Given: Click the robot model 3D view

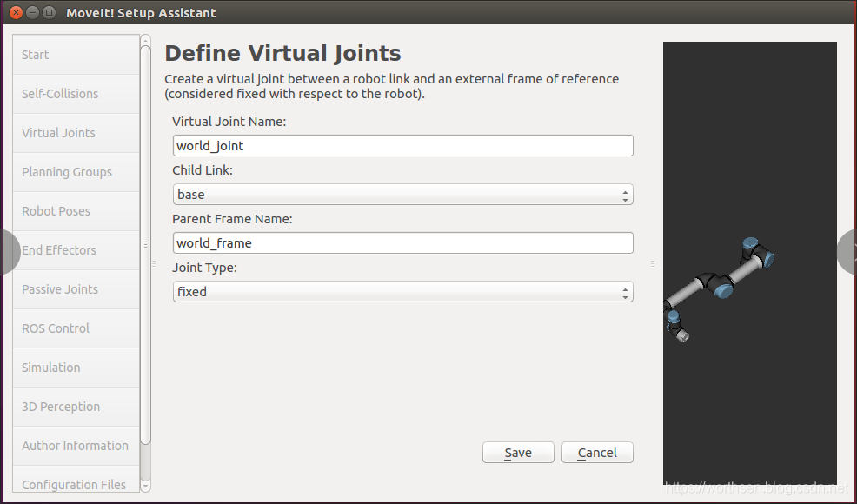Looking at the screenshot, I should (750, 263).
